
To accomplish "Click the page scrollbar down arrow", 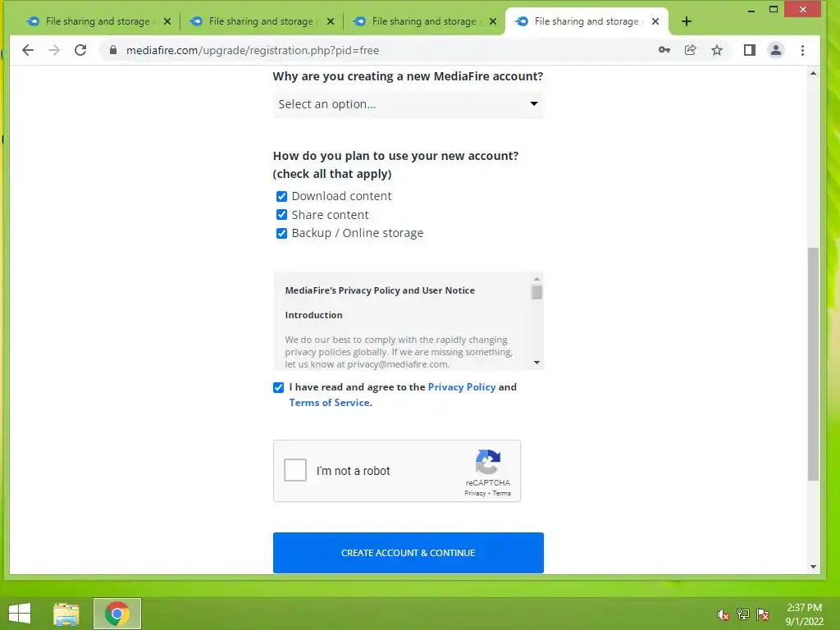I will (813, 567).
